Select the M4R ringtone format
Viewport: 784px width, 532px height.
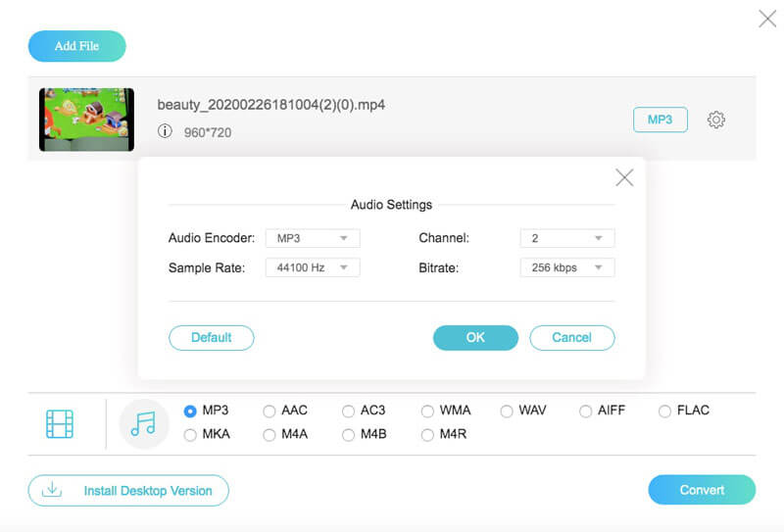click(x=427, y=435)
